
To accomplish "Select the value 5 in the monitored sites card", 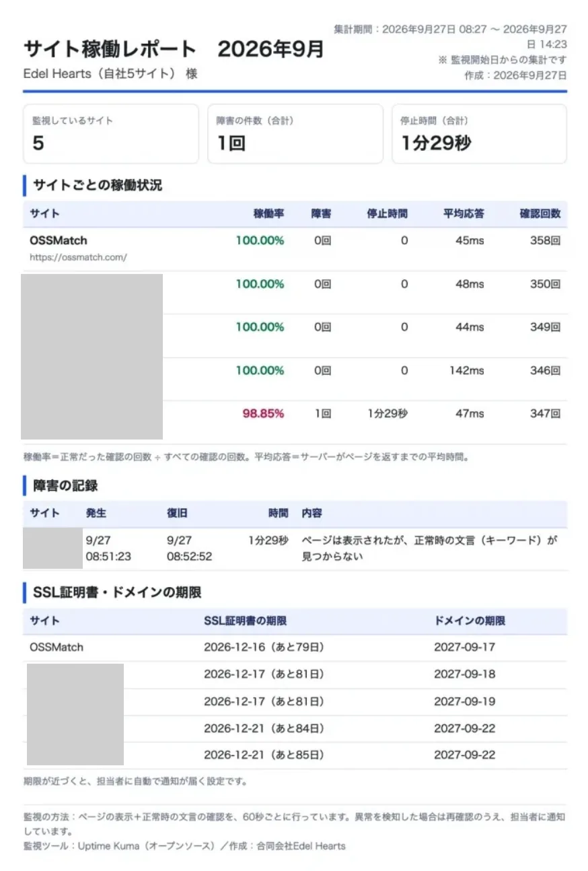I will 38,143.
